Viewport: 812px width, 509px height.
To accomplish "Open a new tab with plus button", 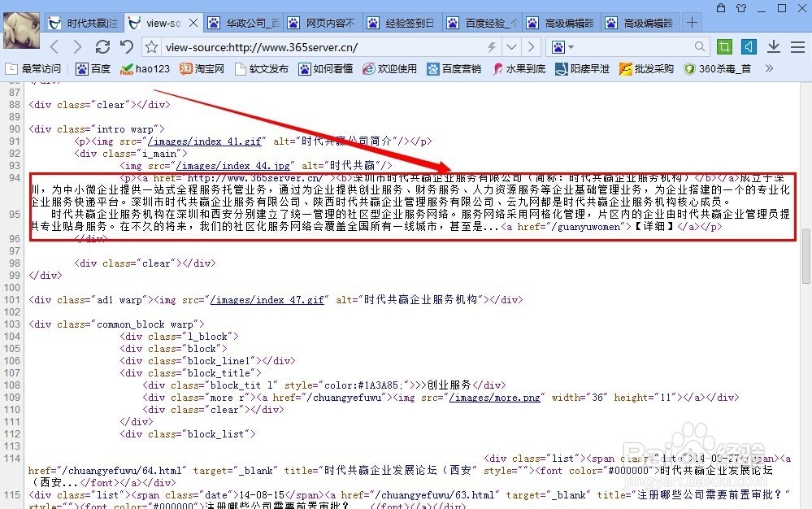I will pos(692,22).
